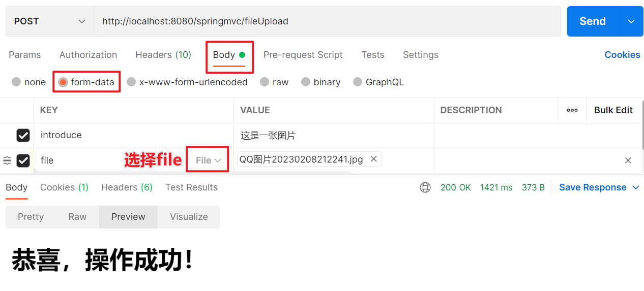This screenshot has height=291, width=644.
Task: Select the Preview response view
Action: [128, 217]
